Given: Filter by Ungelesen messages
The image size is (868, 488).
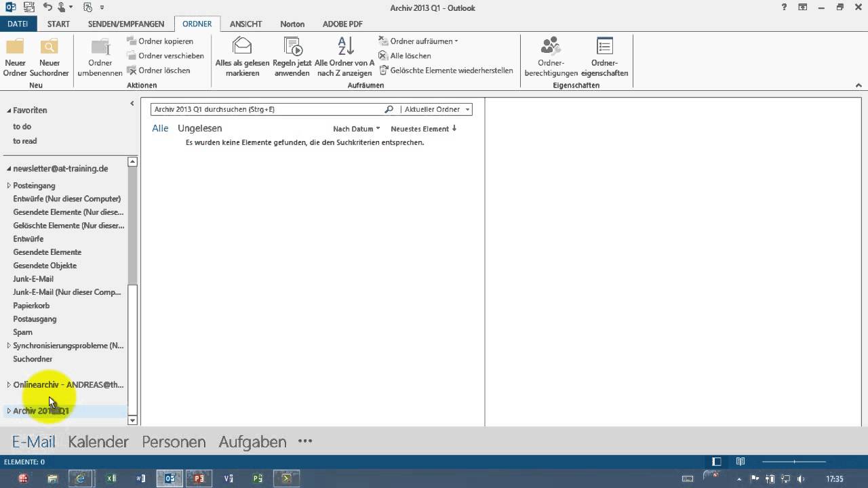Looking at the screenshot, I should click(x=200, y=128).
